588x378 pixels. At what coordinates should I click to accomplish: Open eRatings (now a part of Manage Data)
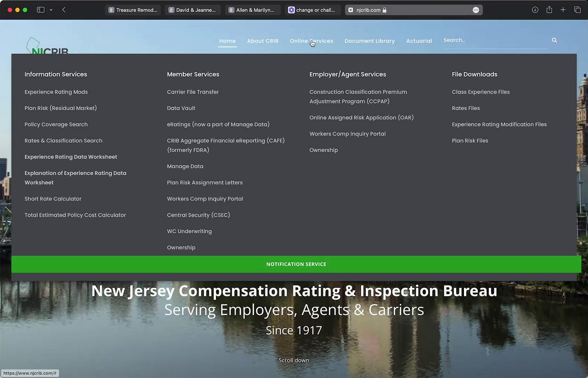click(x=218, y=125)
